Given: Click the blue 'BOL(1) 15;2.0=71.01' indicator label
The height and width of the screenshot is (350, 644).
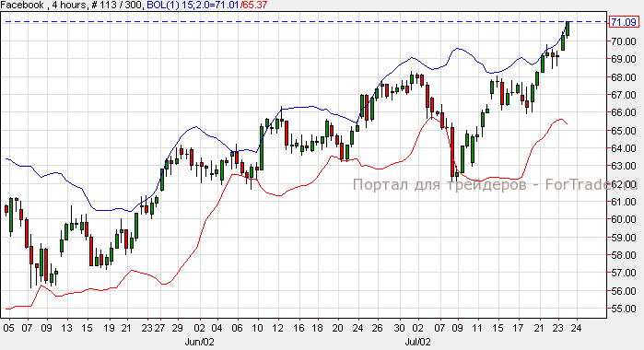Looking at the screenshot, I should click(x=193, y=5).
